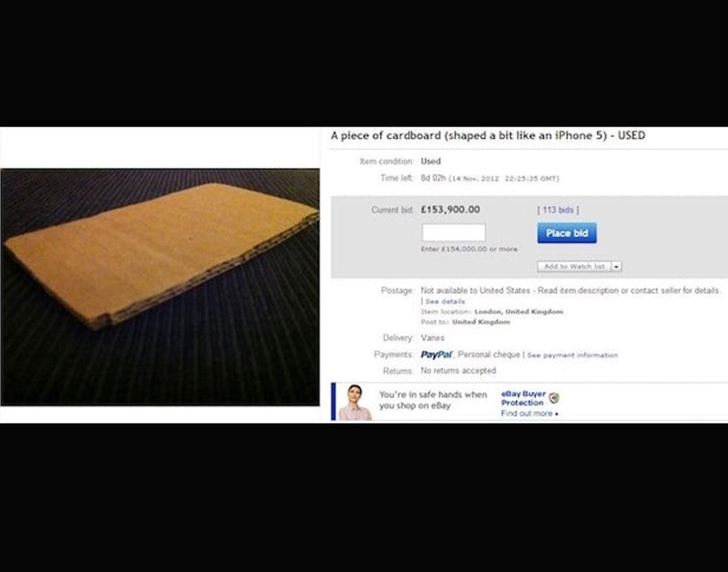Screen dimensions: 728x572
Task: Click the London, United Kingdom item location text
Action: (518, 312)
